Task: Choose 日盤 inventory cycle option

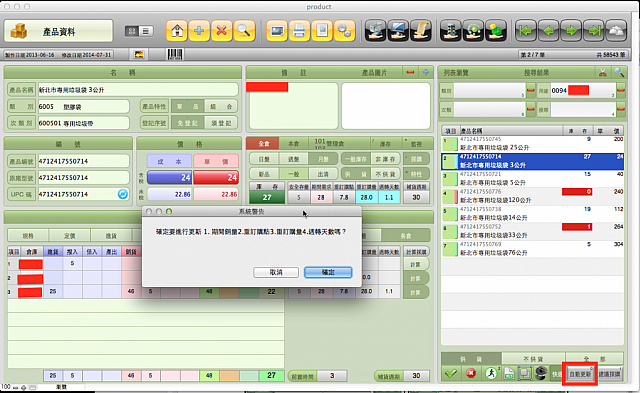Action: pos(264,159)
